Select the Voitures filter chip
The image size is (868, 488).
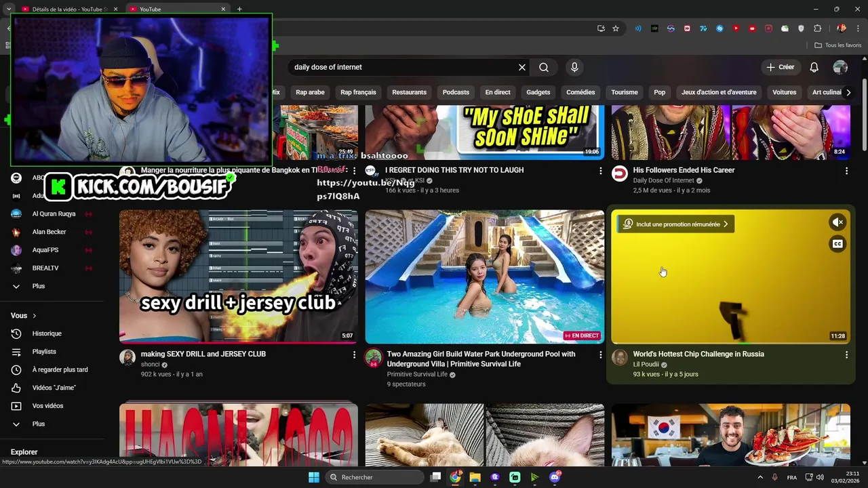click(x=784, y=92)
